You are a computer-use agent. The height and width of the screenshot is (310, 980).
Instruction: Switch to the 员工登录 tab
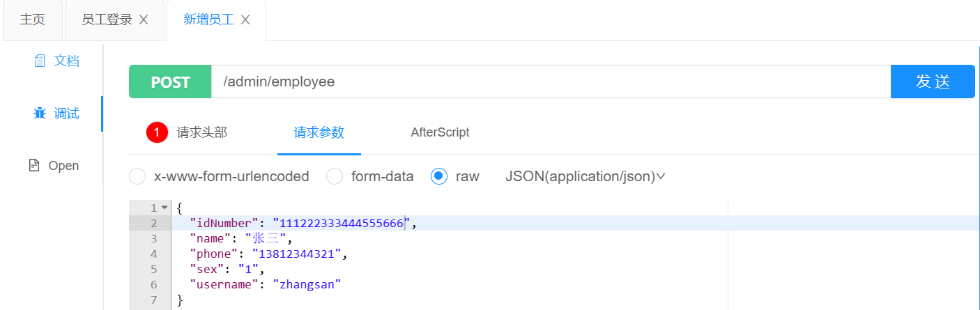pos(107,20)
